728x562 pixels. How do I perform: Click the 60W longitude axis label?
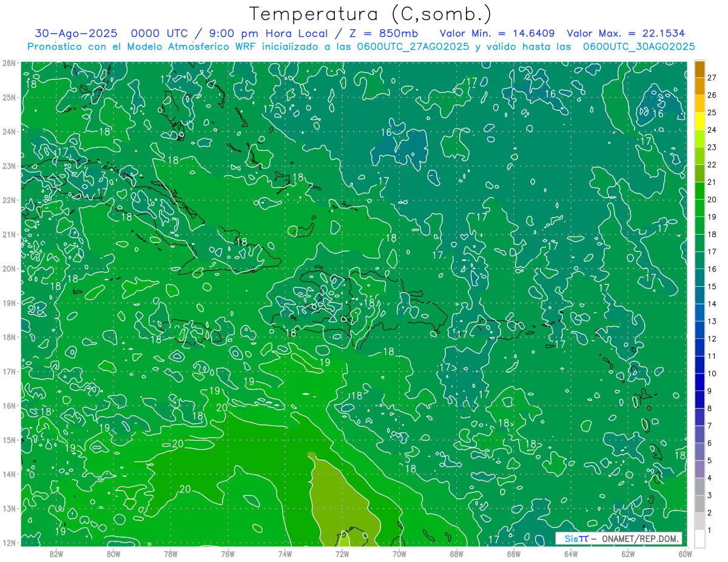[x=685, y=554]
